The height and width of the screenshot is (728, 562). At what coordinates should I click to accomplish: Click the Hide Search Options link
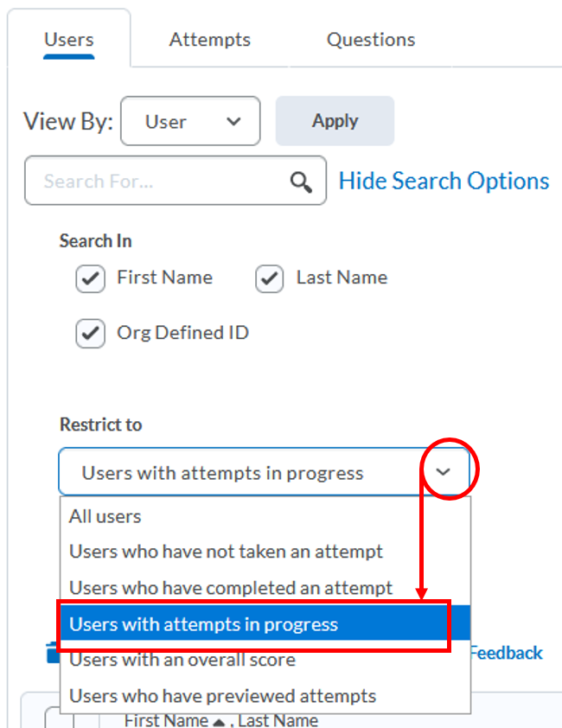(x=444, y=181)
